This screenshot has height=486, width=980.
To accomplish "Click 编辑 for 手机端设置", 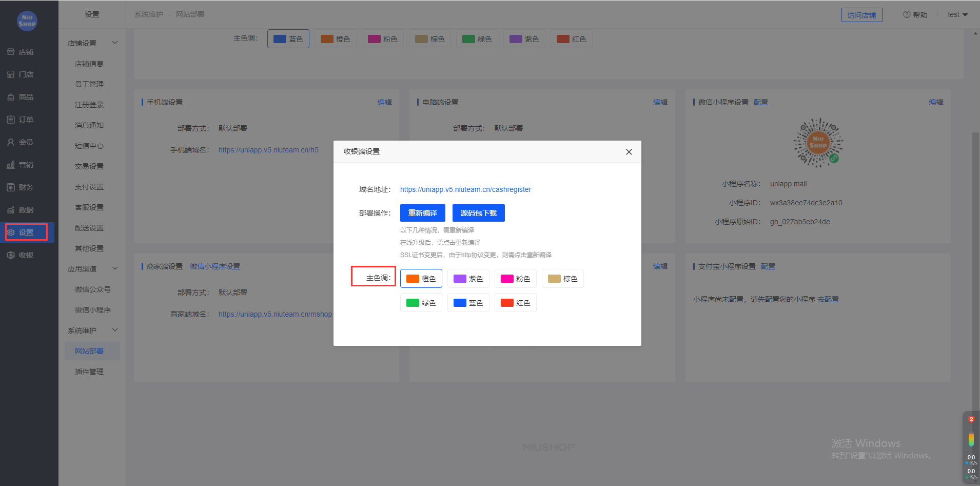I will coord(385,102).
